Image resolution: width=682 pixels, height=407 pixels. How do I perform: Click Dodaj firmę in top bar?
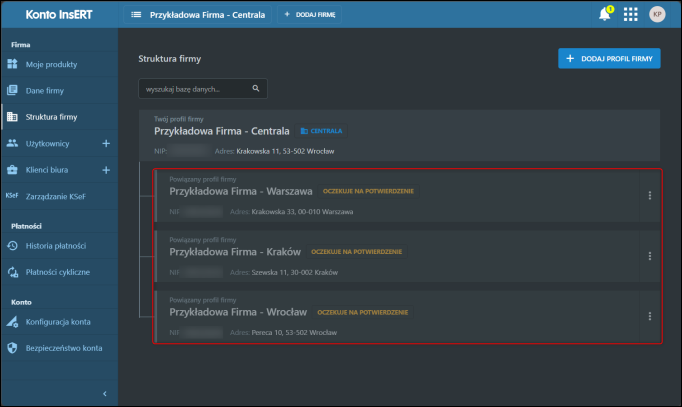pos(315,15)
